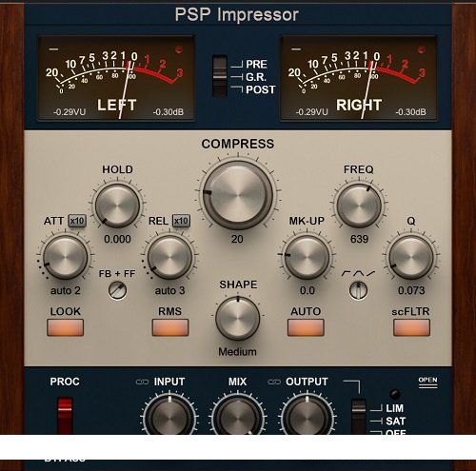Click the REL release knob

169,257
